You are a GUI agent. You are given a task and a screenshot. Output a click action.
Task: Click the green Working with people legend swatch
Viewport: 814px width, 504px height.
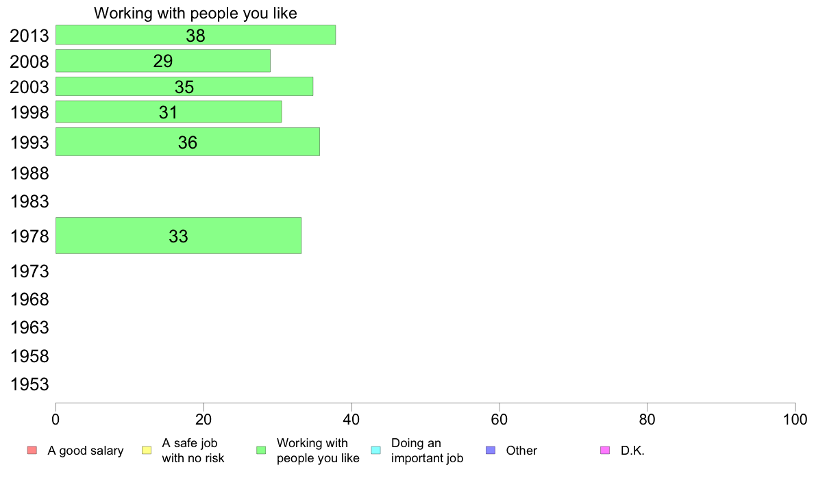click(261, 450)
